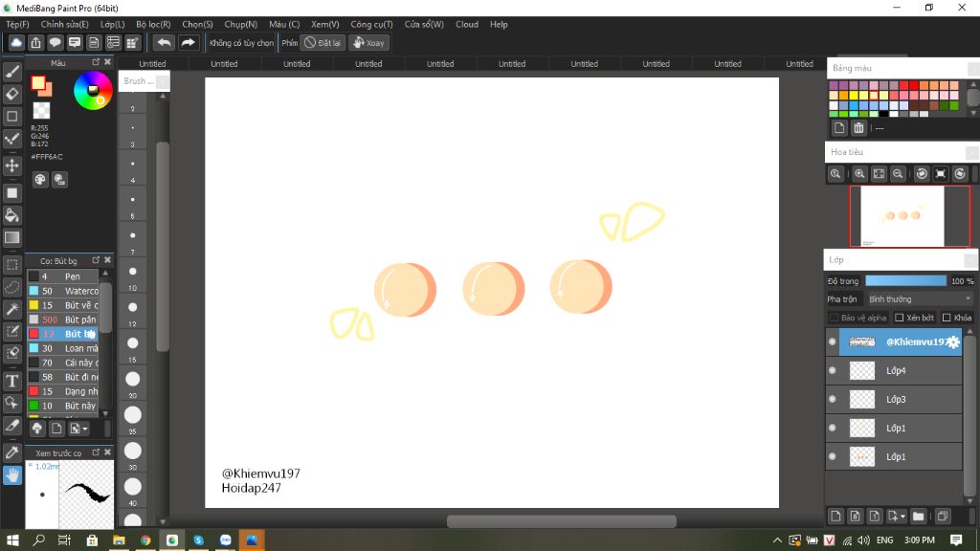Click the Undo arrow in toolbar
This screenshot has height=551, width=980.
tap(164, 42)
